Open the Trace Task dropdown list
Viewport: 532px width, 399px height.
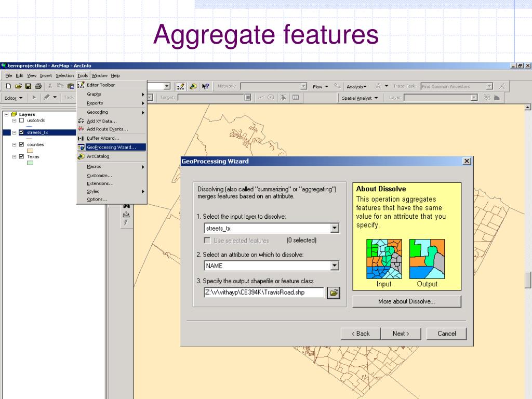pyautogui.click(x=489, y=86)
